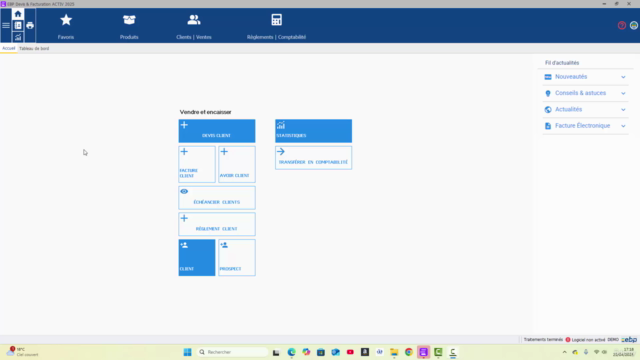
Task: Open File Explorer from the taskbar
Action: pyautogui.click(x=394, y=352)
